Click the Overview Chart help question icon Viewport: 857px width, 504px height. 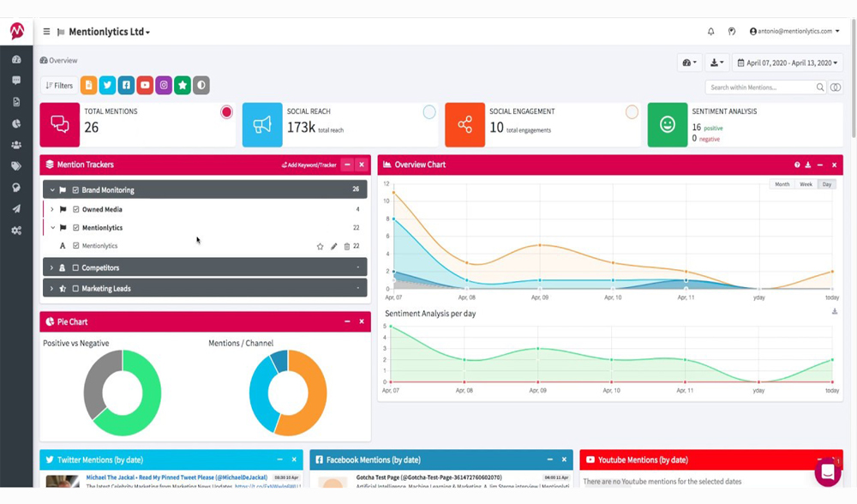click(797, 165)
